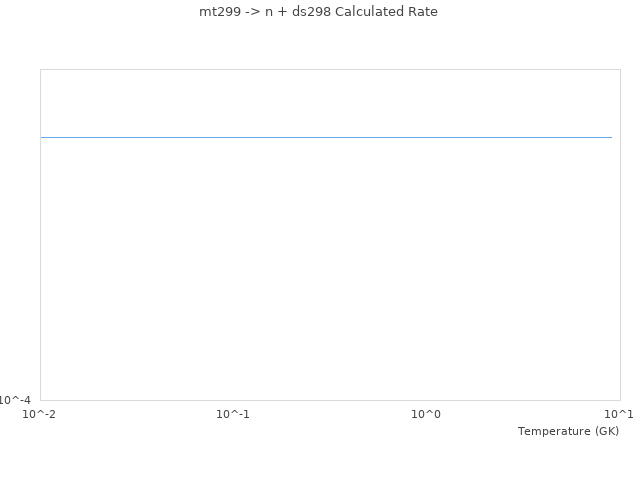Click the plot's top border line
This screenshot has width=640, height=480.
tap(326, 69)
